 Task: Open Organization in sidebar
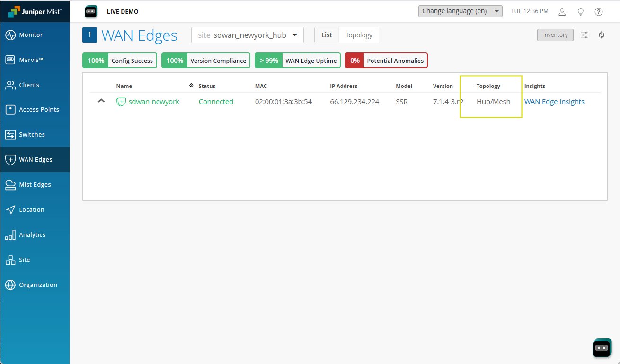tap(35, 285)
